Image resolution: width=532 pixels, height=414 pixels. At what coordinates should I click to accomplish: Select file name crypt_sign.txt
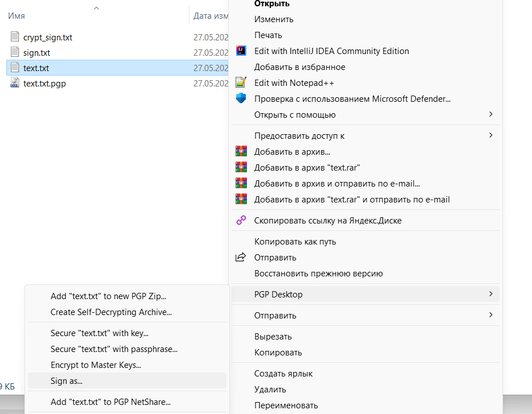(x=47, y=38)
